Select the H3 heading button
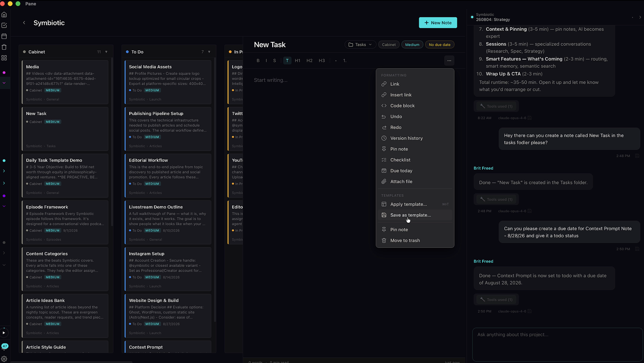The height and width of the screenshot is (363, 644). [322, 60]
